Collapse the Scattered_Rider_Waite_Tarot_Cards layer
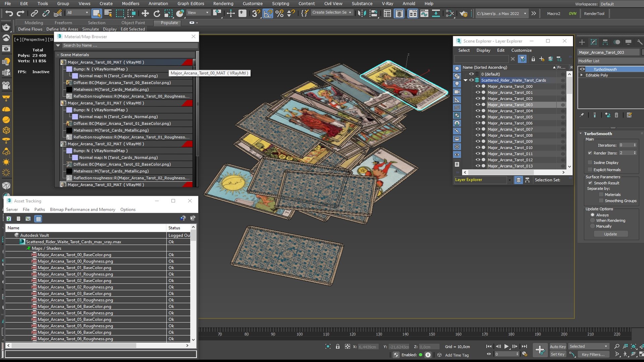 [466, 80]
